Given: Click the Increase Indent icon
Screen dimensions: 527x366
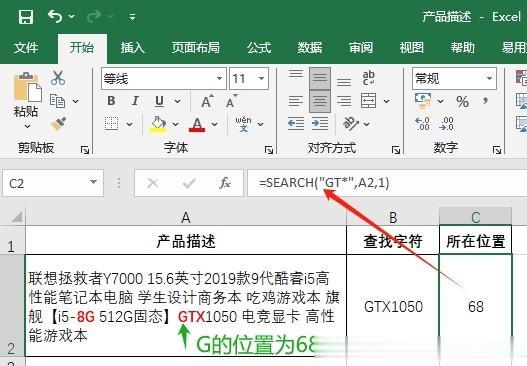Looking at the screenshot, I should point(320,124).
